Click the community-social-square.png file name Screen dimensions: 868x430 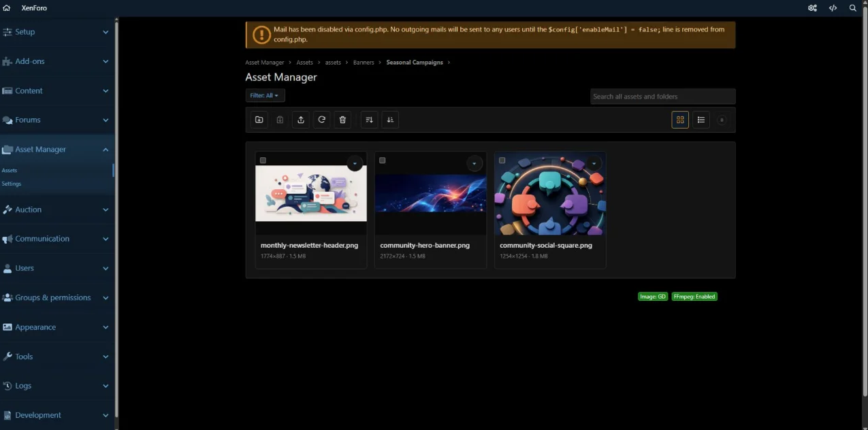click(x=546, y=246)
